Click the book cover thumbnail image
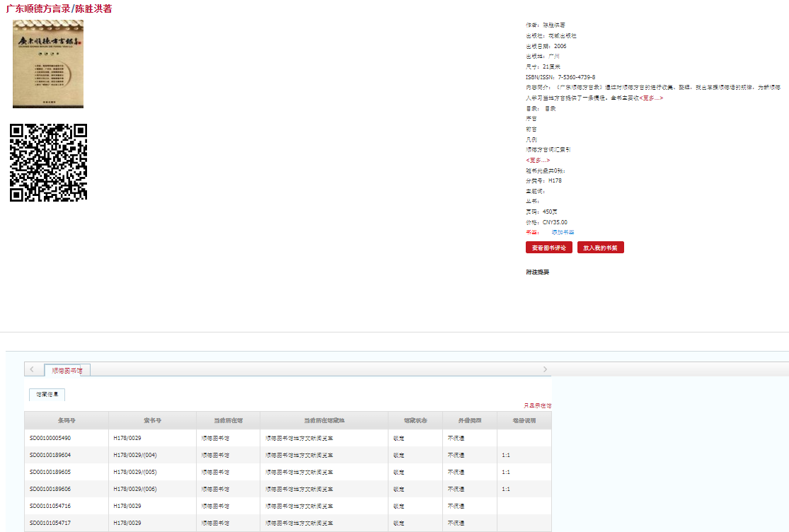The image size is (789, 532). [x=48, y=64]
